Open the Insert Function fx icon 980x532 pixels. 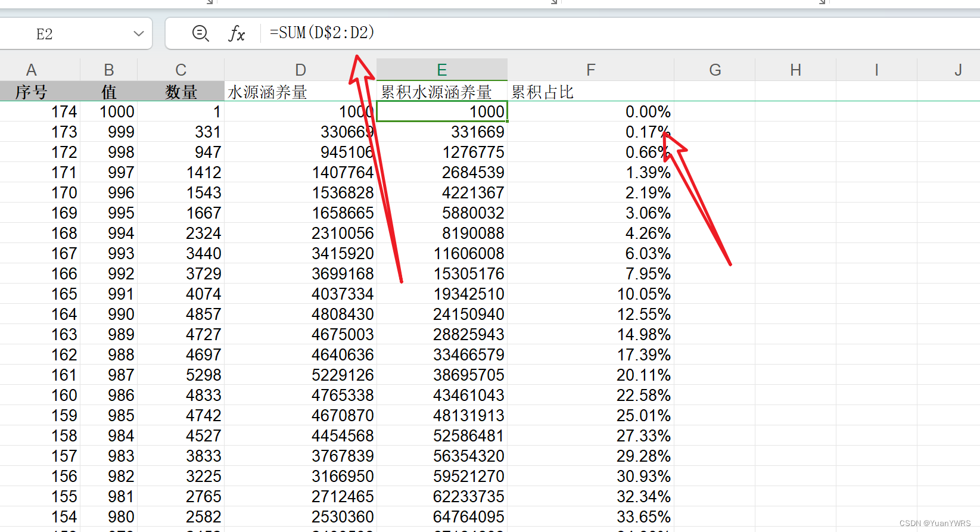click(237, 34)
